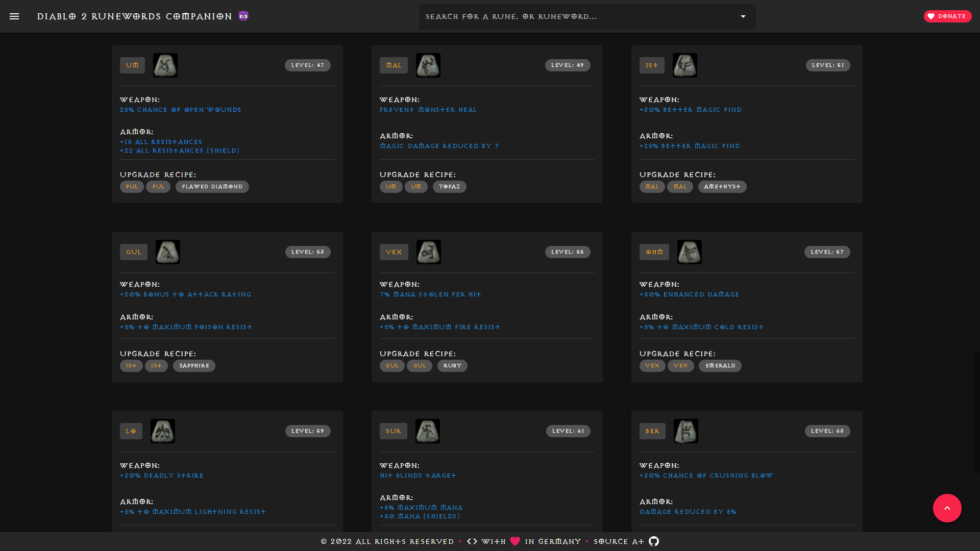Click first Mal chip in Ist recipe
This screenshot has height=551, width=980.
pos(652,187)
